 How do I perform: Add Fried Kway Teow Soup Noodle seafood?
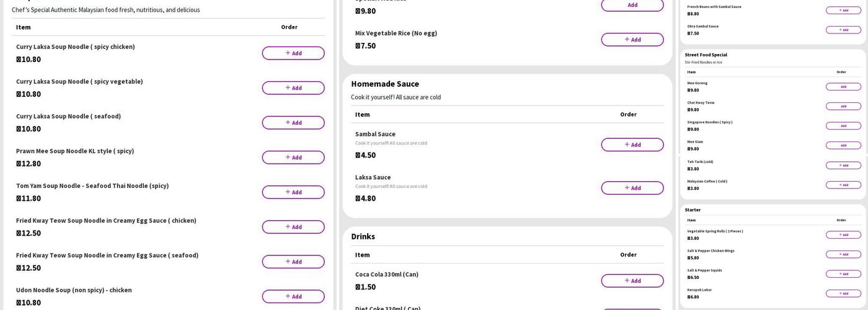tap(293, 262)
